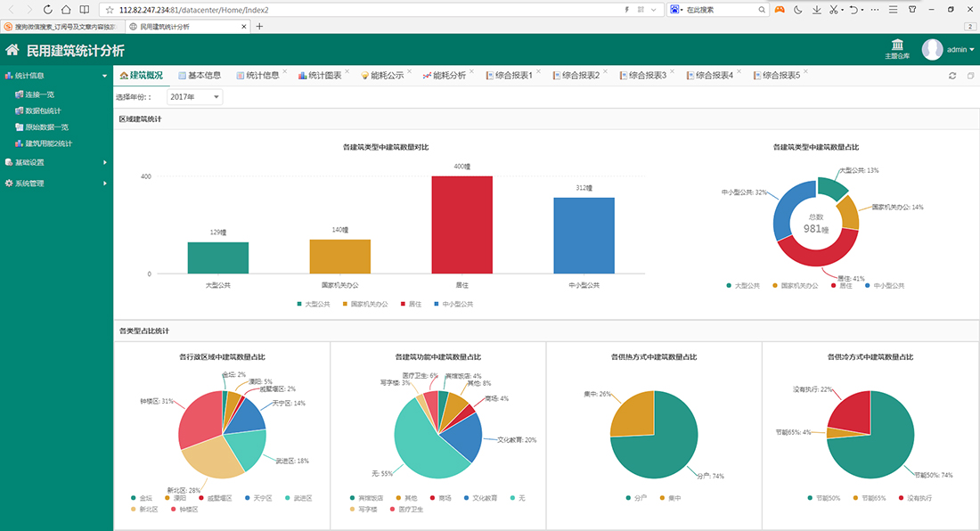Open 建筑用能2统计 in the sidebar
980x531 pixels.
[x=48, y=143]
